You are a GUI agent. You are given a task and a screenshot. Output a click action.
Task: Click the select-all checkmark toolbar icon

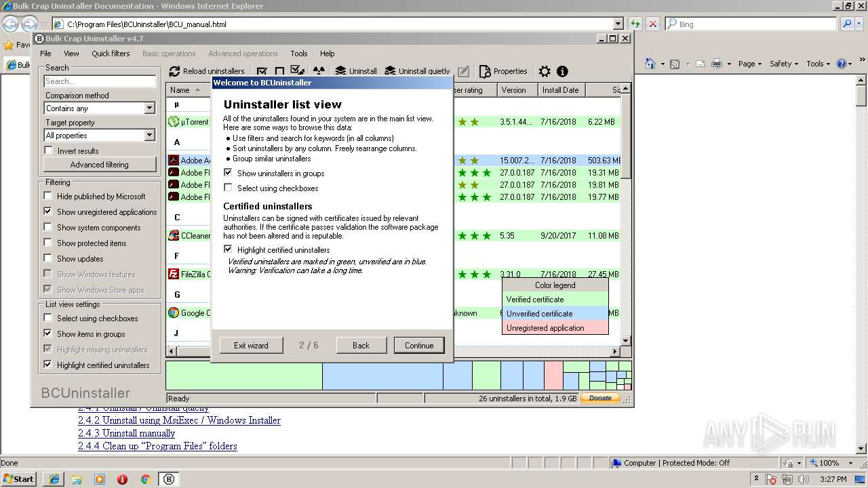point(262,71)
